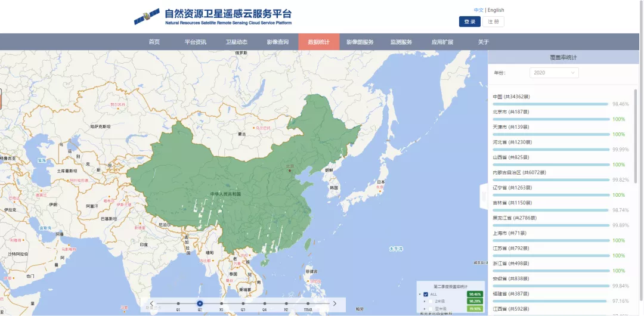Check the 亚米级 checkbox in coverage legend
This screenshot has width=644, height=316.
(431, 309)
